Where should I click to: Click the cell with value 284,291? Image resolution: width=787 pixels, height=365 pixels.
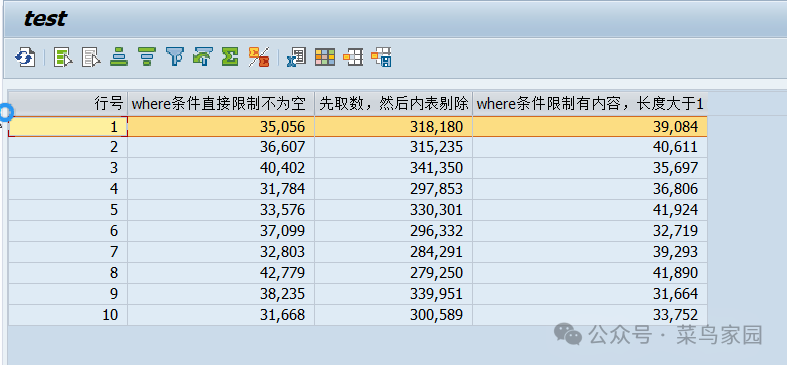click(394, 252)
